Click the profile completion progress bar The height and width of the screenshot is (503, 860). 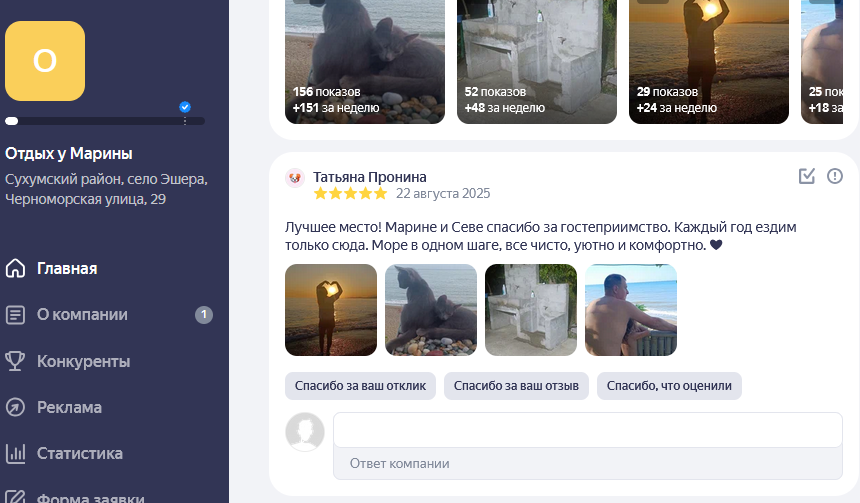click(105, 121)
